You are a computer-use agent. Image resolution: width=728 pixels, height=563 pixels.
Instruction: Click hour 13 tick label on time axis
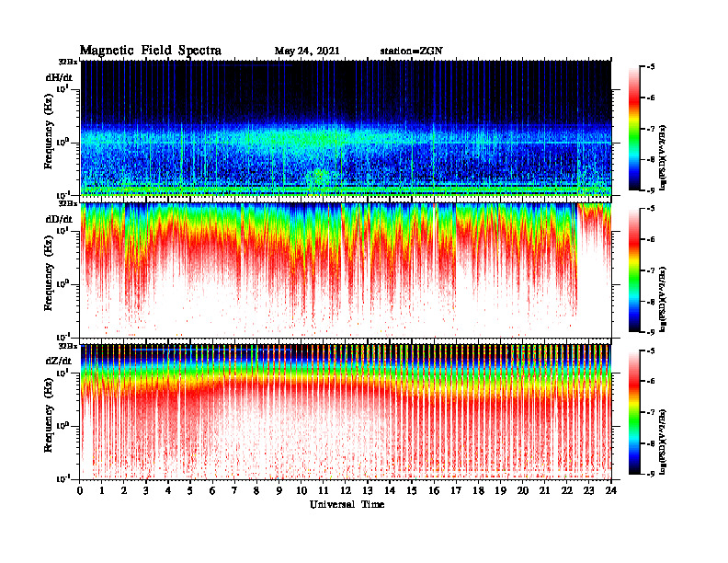click(368, 491)
